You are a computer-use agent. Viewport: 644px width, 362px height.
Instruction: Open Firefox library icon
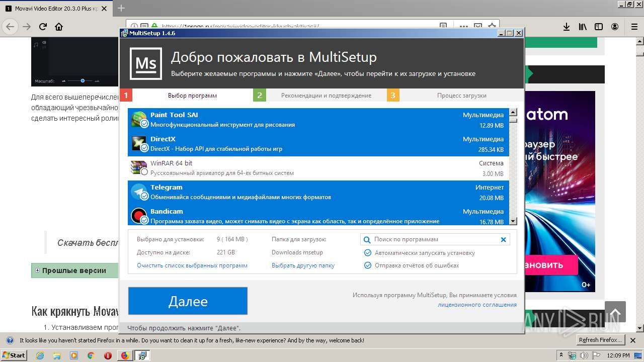coord(583,27)
